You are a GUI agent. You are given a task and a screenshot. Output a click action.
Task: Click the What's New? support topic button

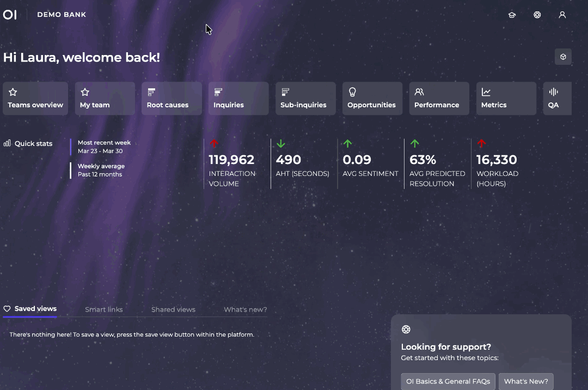click(x=526, y=381)
